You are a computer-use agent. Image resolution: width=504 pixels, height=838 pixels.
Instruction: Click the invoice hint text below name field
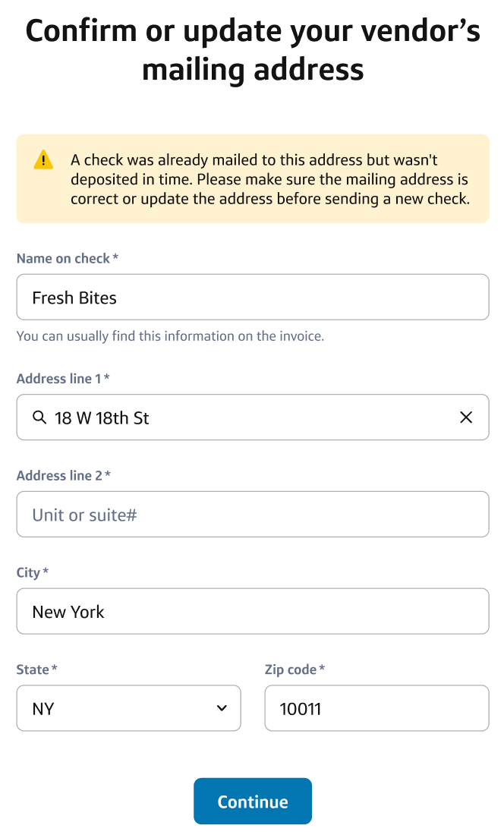point(170,336)
